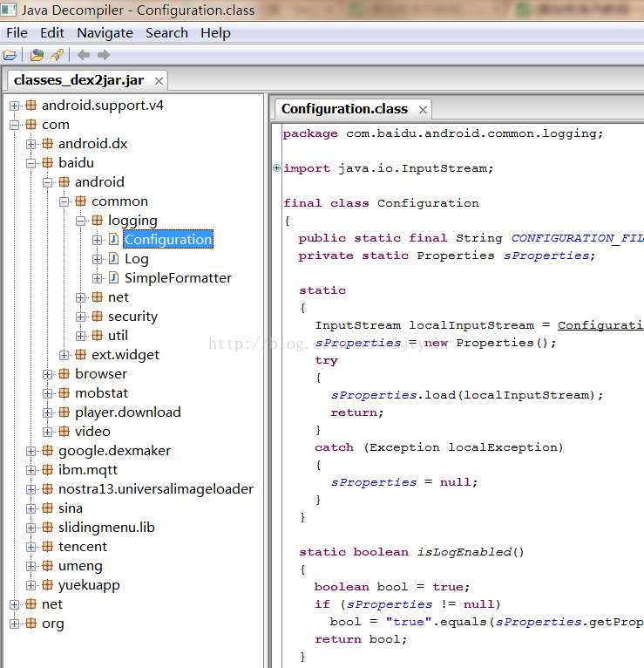
Task: Click the baidu package icon
Action: pyautogui.click(x=48, y=163)
